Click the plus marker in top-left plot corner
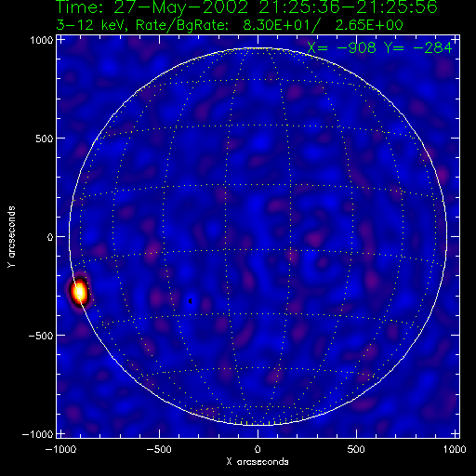 [x=60, y=40]
